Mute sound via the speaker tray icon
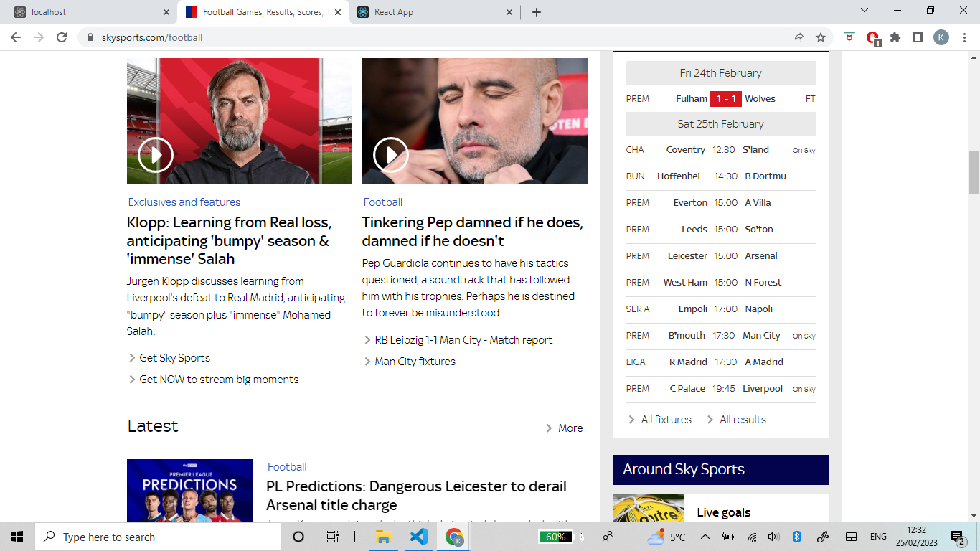 point(773,536)
